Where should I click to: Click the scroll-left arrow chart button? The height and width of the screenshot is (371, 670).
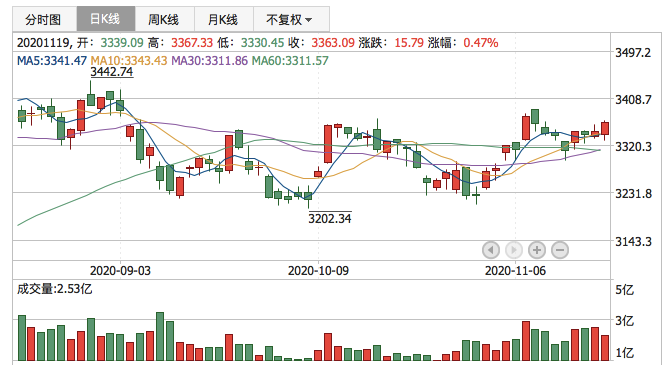pyautogui.click(x=491, y=250)
